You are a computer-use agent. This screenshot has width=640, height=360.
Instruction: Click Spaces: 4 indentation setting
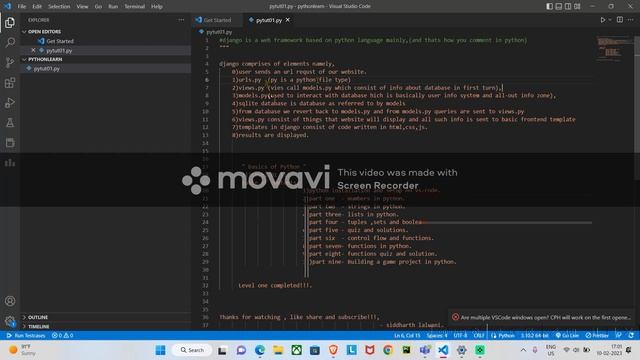point(437,336)
